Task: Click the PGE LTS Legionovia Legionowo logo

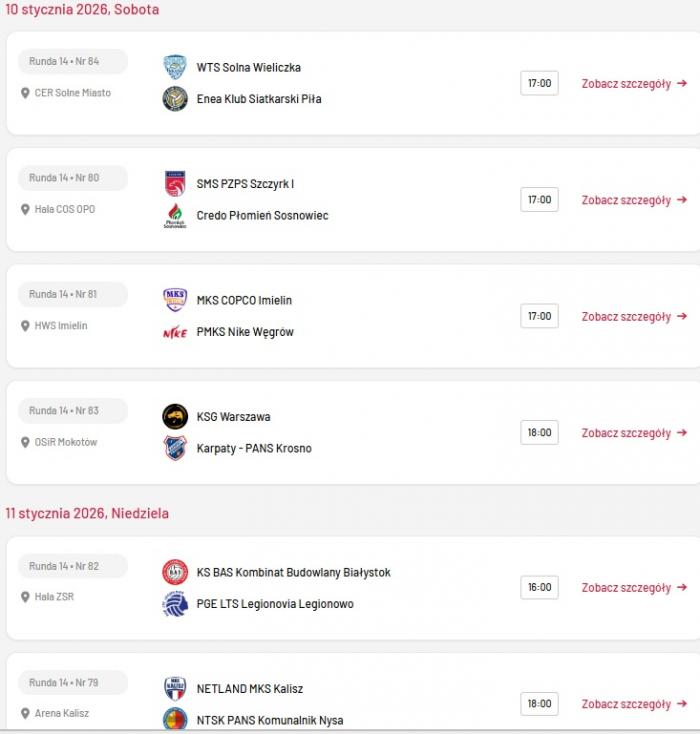Action: coord(175,604)
